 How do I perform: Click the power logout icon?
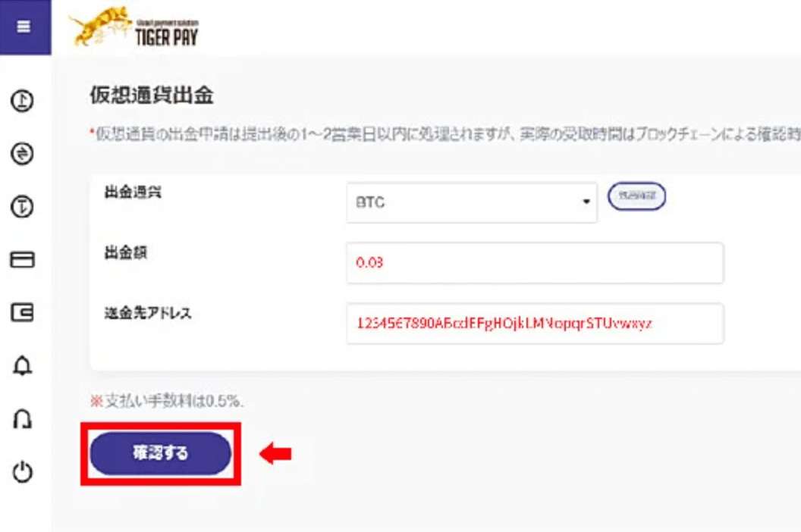click(x=22, y=472)
